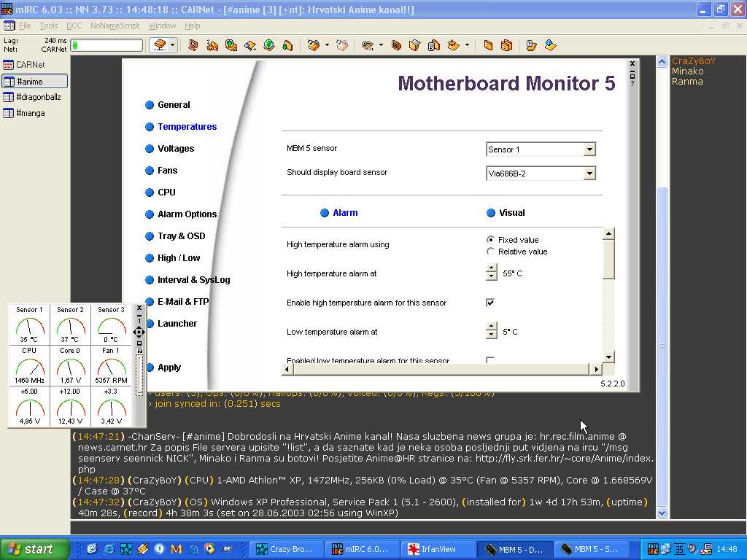Image resolution: width=747 pixels, height=560 pixels.
Task: Click the mIRC switchbar icon in the menu bar
Action: (9, 26)
